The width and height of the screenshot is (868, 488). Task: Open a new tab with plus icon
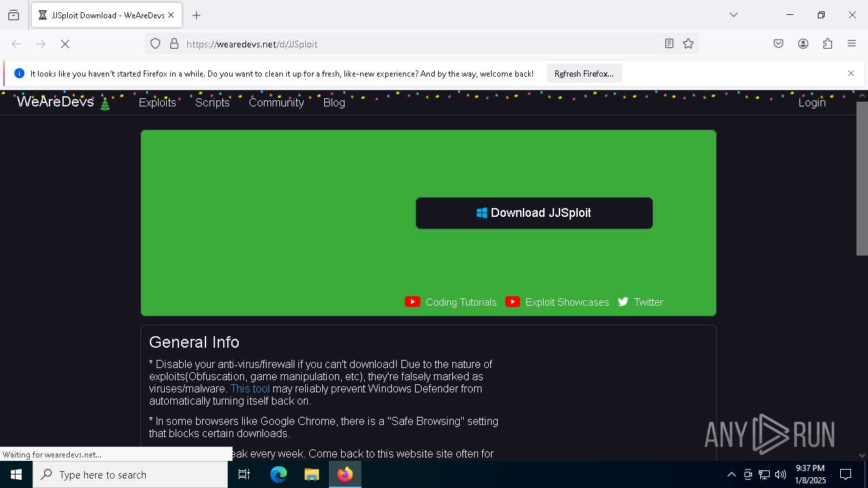(197, 15)
